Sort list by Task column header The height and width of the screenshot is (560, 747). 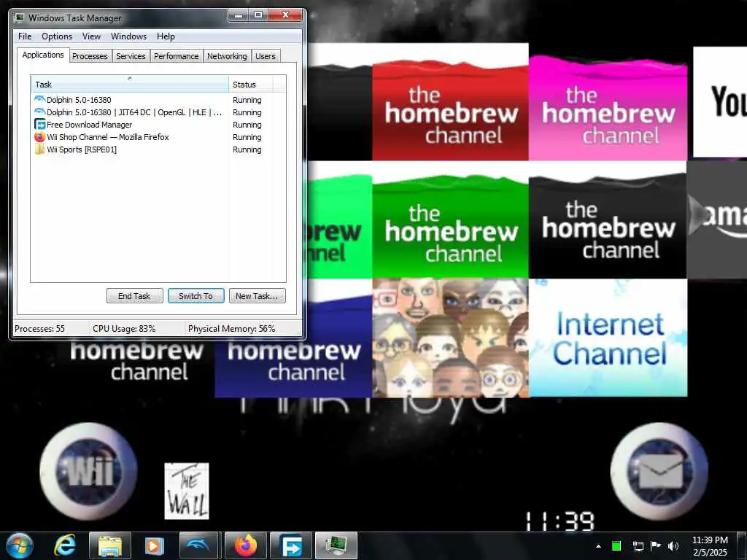coord(130,85)
